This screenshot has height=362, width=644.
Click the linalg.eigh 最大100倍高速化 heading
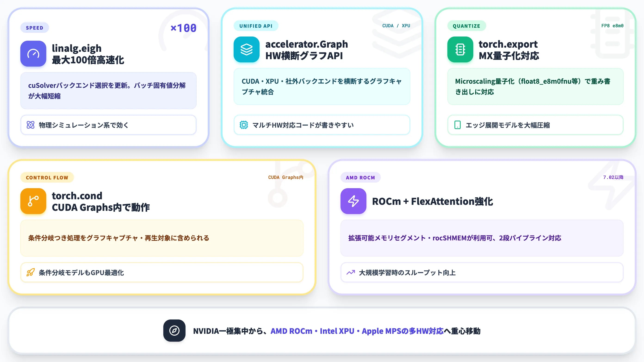pos(88,54)
